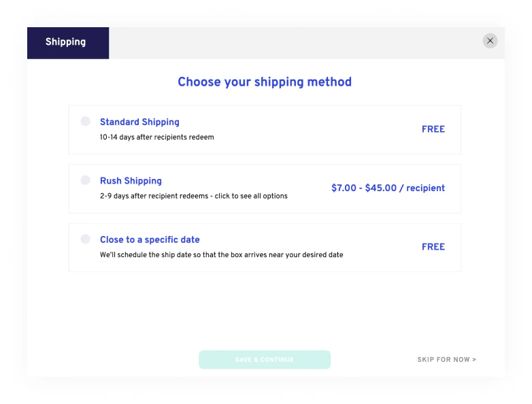Expand rush options via click to see all options text
Image resolution: width=532 pixels, height=404 pixels.
pyautogui.click(x=251, y=196)
